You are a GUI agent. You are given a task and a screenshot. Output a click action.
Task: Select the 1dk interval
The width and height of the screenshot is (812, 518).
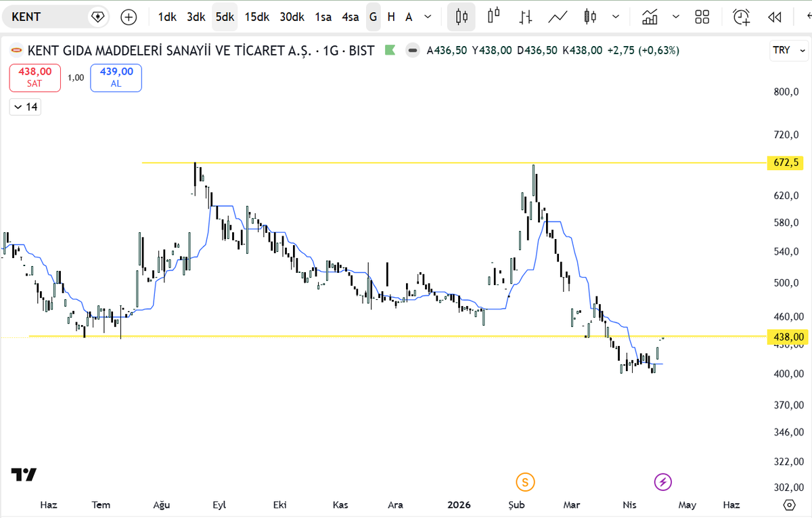[167, 17]
